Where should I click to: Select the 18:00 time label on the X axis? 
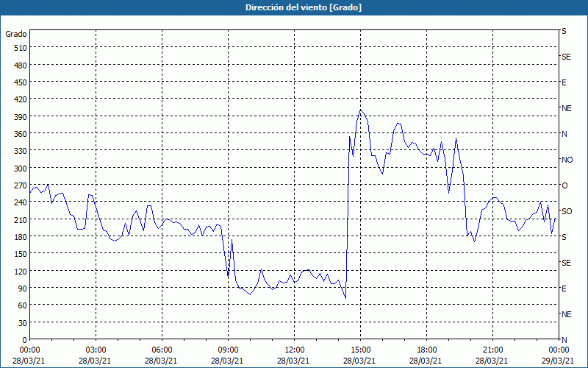coord(427,350)
